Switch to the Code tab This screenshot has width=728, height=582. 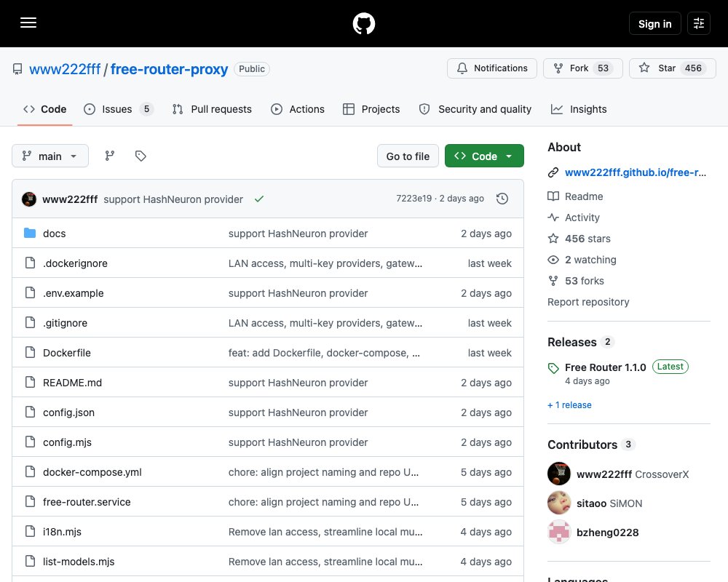[x=44, y=109]
